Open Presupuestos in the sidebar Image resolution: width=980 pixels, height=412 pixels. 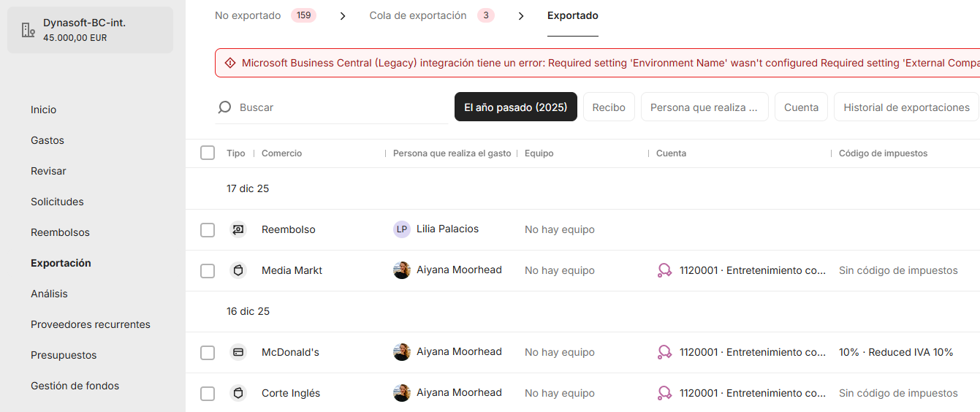64,355
